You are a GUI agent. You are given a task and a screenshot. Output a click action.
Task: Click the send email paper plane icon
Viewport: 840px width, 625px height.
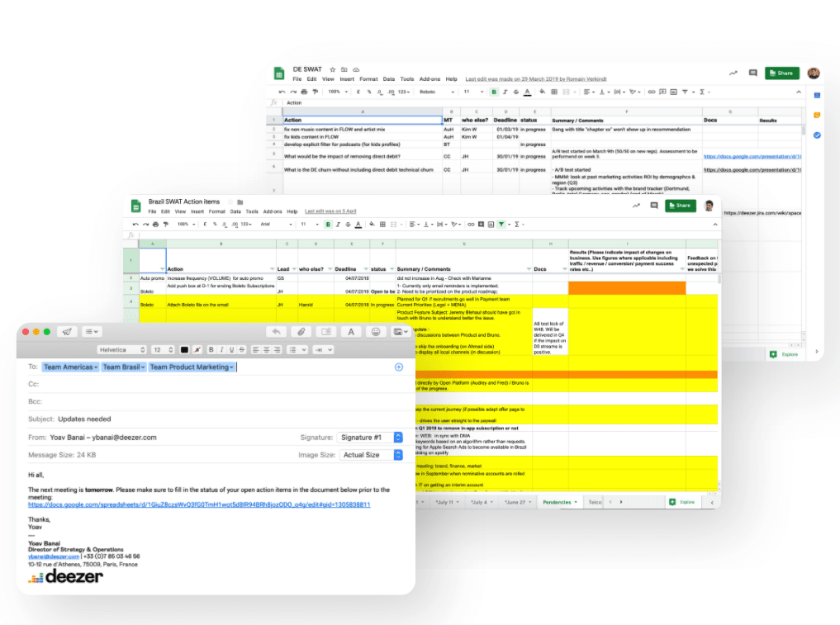click(x=66, y=331)
